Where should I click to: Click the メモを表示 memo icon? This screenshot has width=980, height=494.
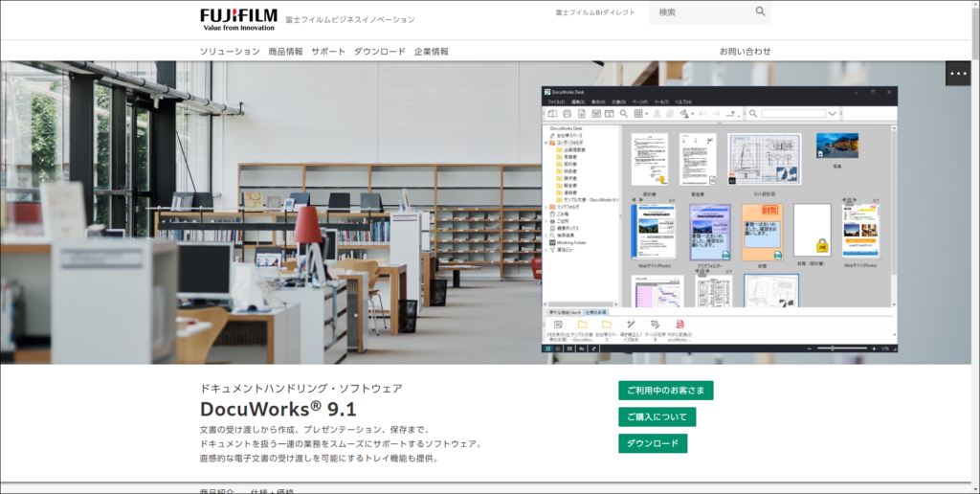point(558,325)
